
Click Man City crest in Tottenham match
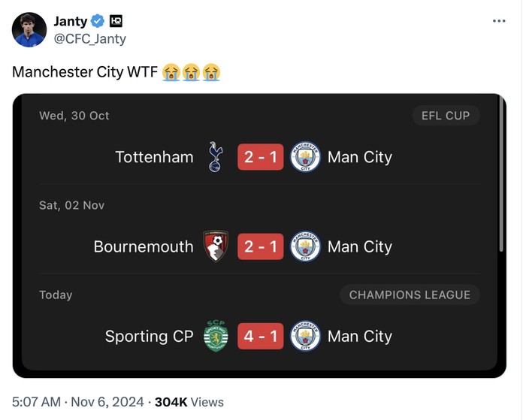pyautogui.click(x=305, y=157)
